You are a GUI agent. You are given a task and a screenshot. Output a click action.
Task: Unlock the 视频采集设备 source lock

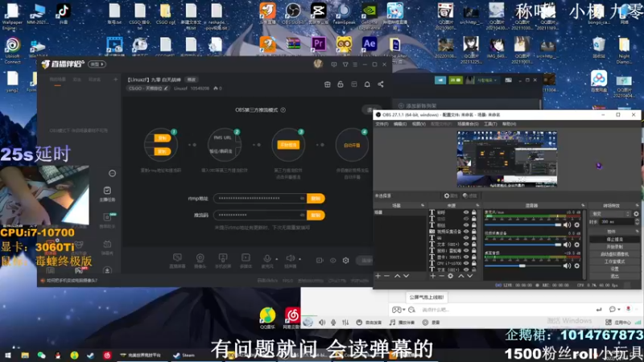(x=474, y=232)
